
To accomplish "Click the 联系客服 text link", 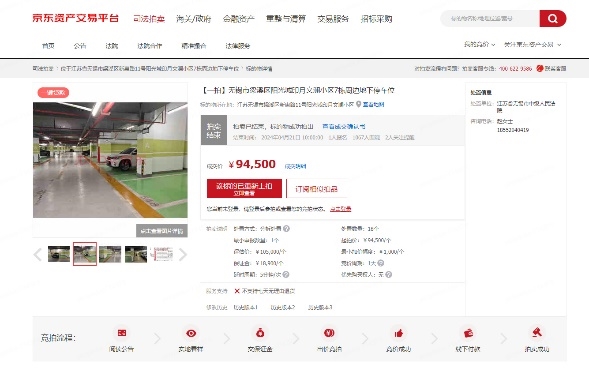I will click(x=555, y=68).
